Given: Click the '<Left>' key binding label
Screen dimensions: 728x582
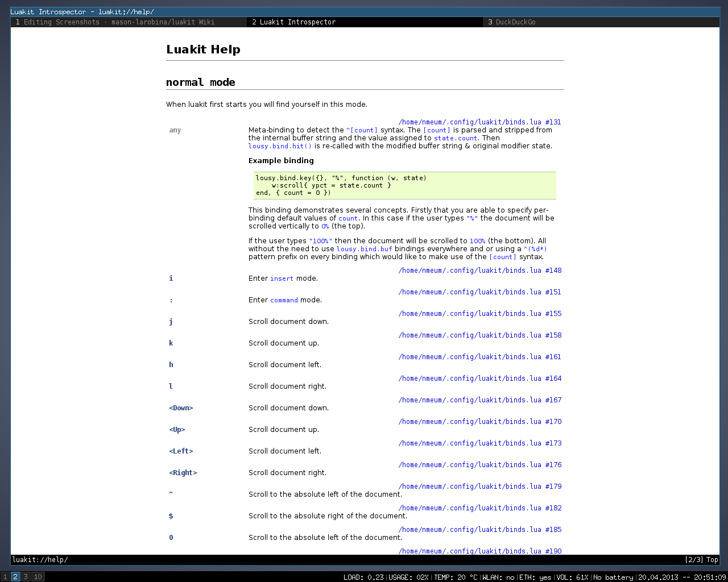Looking at the screenshot, I should point(181,451).
